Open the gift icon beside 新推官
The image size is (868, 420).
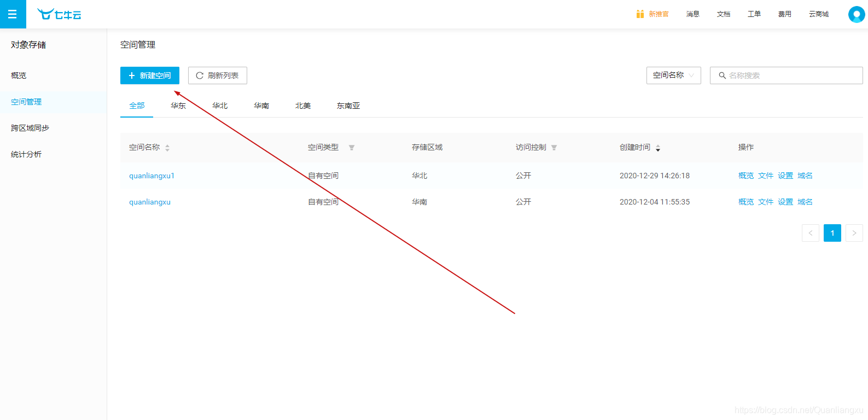[x=640, y=14]
